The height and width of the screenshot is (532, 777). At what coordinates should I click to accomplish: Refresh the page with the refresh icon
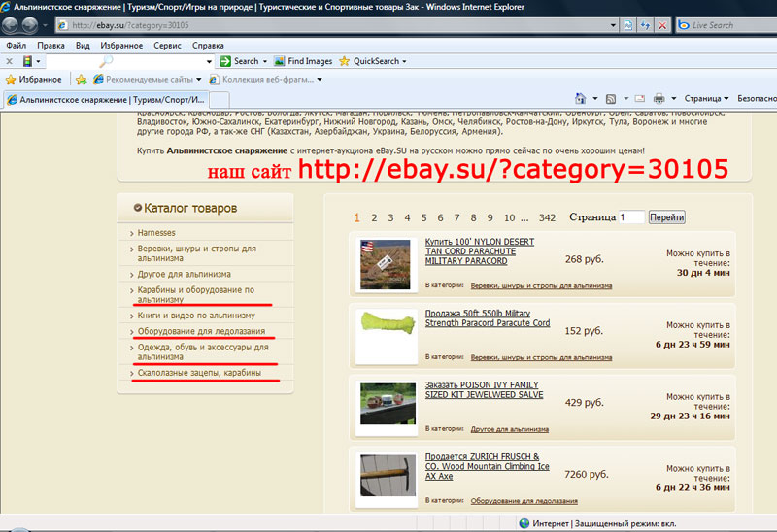[645, 25]
